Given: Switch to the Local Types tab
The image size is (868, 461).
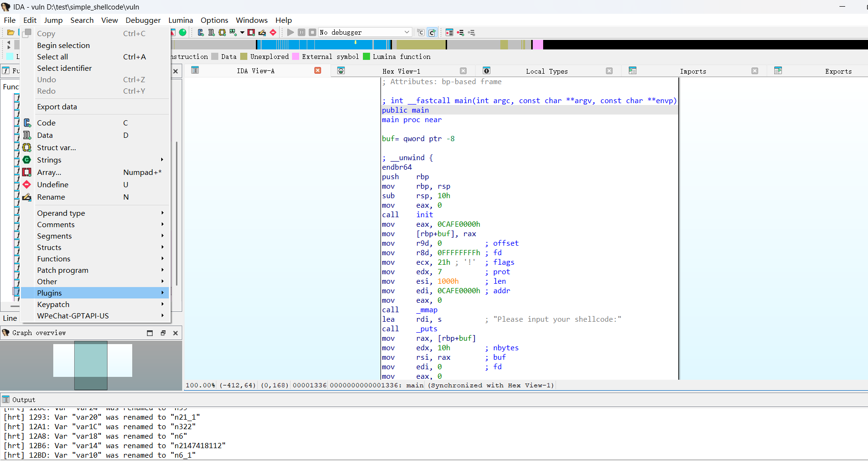Looking at the screenshot, I should coord(547,71).
